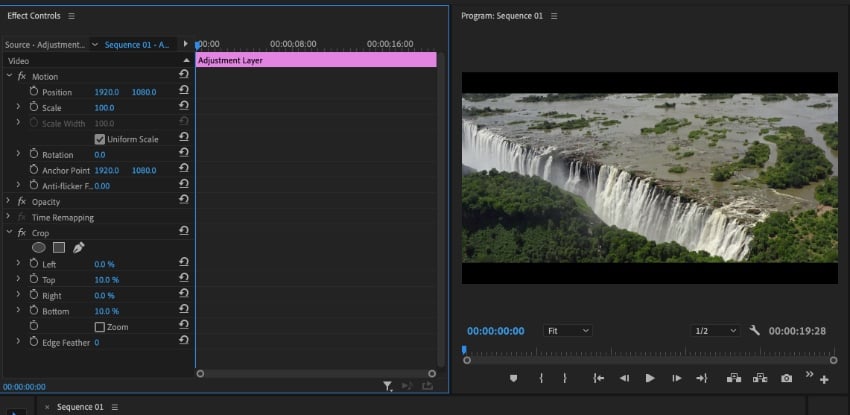Edit the Crop Top 10.0 % value

point(107,280)
